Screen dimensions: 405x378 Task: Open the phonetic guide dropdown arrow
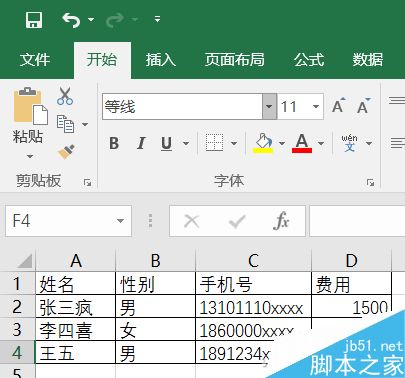tap(369, 144)
